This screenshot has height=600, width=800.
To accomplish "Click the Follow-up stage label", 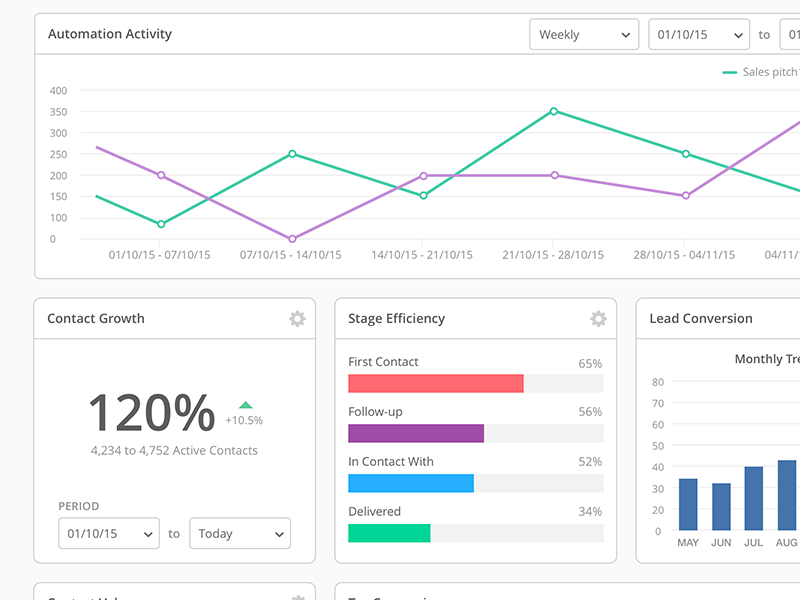I will click(x=376, y=412).
